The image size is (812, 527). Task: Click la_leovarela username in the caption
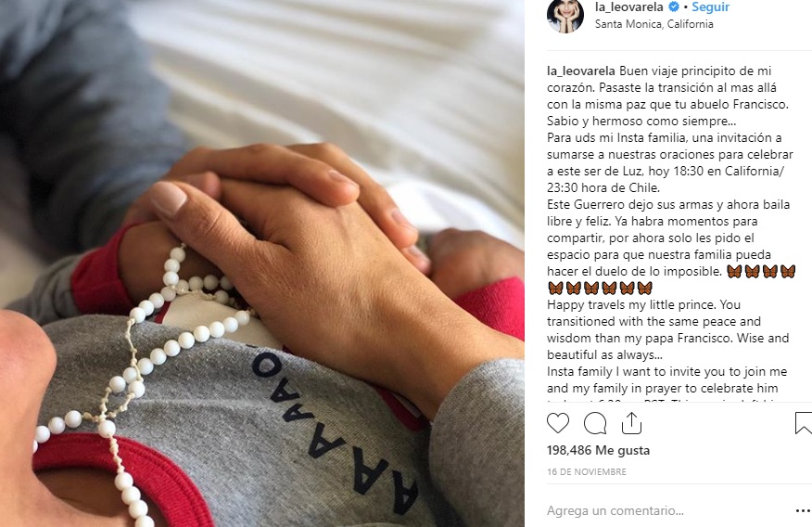(x=581, y=71)
